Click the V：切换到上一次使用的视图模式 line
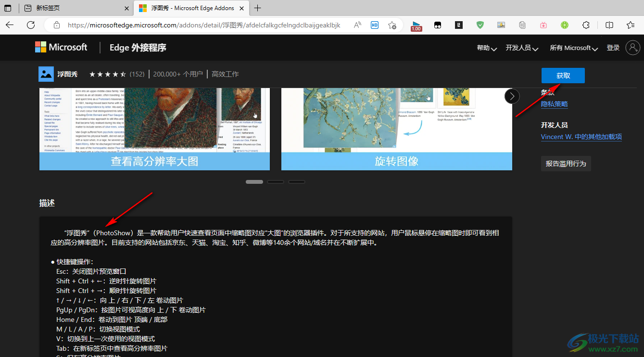644x357 pixels. pyautogui.click(x=106, y=339)
